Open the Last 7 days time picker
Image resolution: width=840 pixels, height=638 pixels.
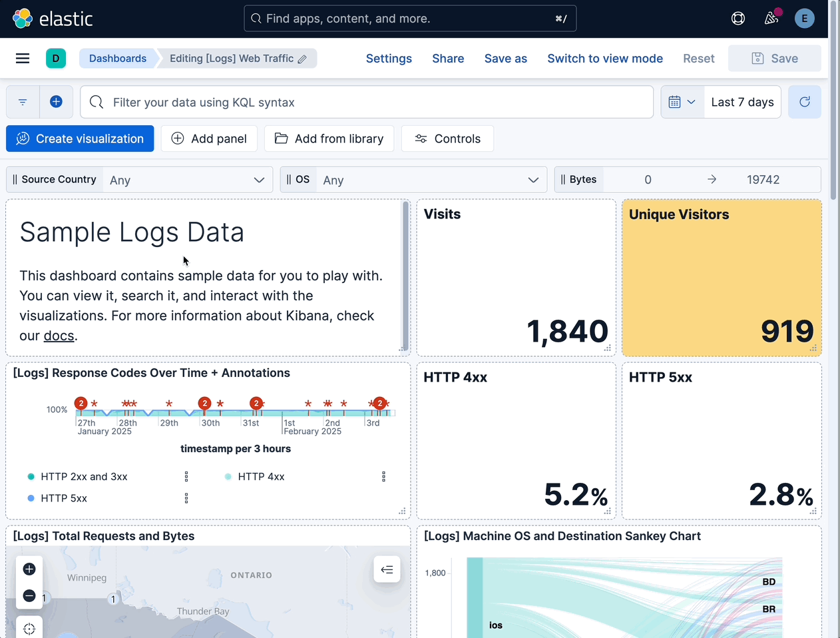pos(742,102)
